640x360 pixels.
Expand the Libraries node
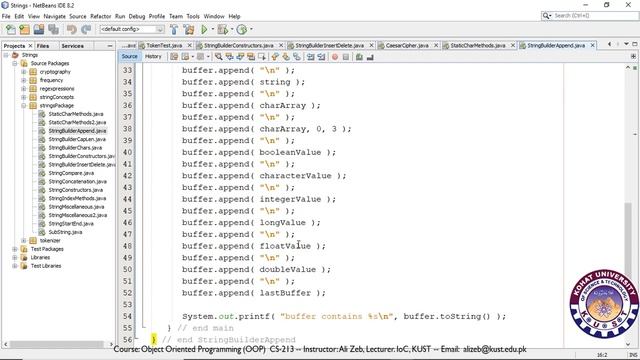[x=15, y=258]
